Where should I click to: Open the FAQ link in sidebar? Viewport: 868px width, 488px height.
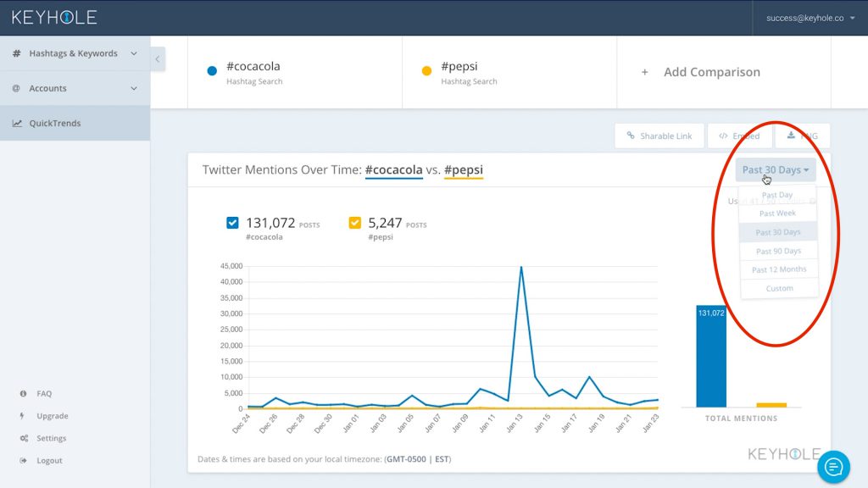(x=44, y=393)
